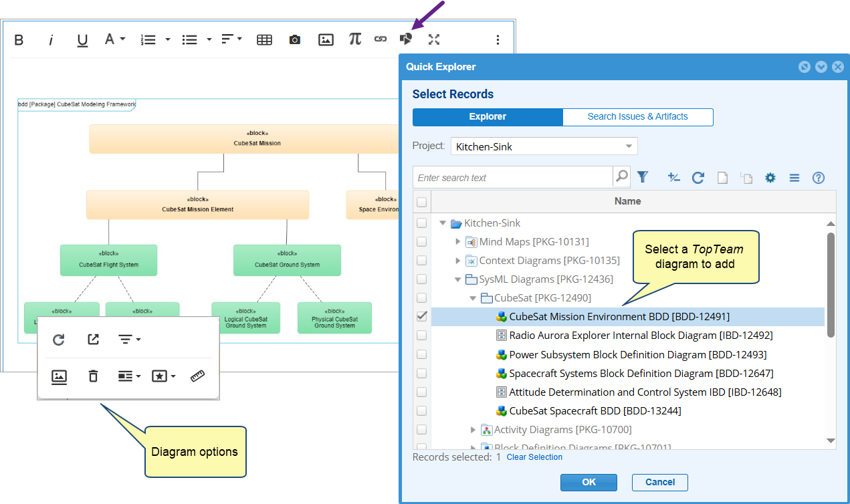Delete diagram using the trash icon

93,376
